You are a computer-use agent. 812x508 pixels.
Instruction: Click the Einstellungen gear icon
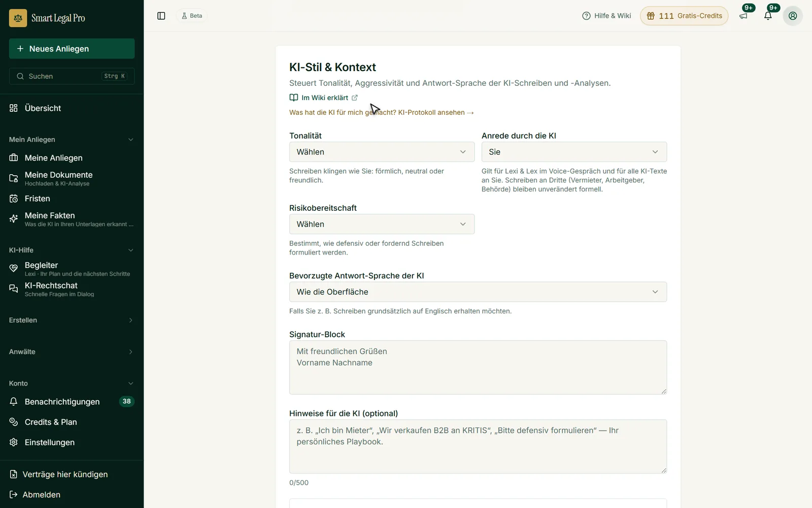[x=14, y=442]
